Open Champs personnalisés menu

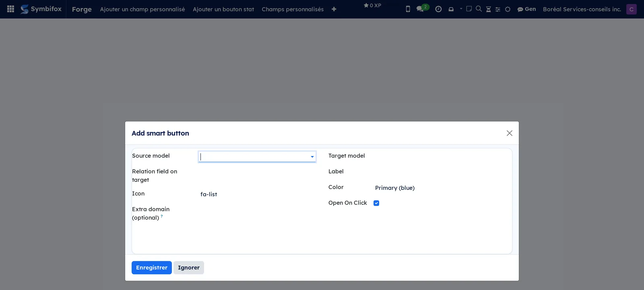(x=293, y=9)
